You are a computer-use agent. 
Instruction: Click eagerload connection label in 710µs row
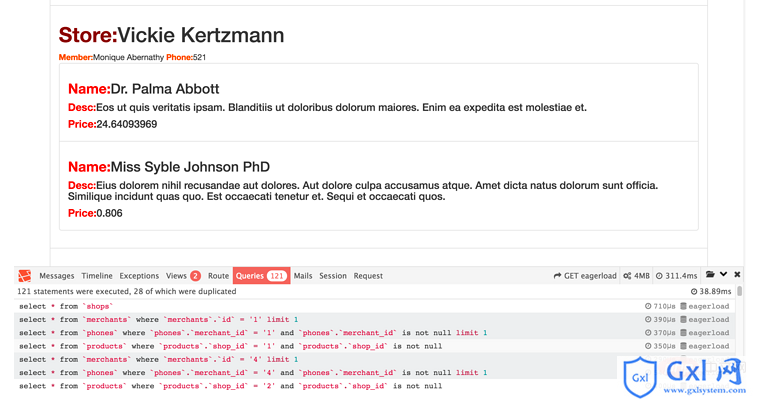coord(709,306)
